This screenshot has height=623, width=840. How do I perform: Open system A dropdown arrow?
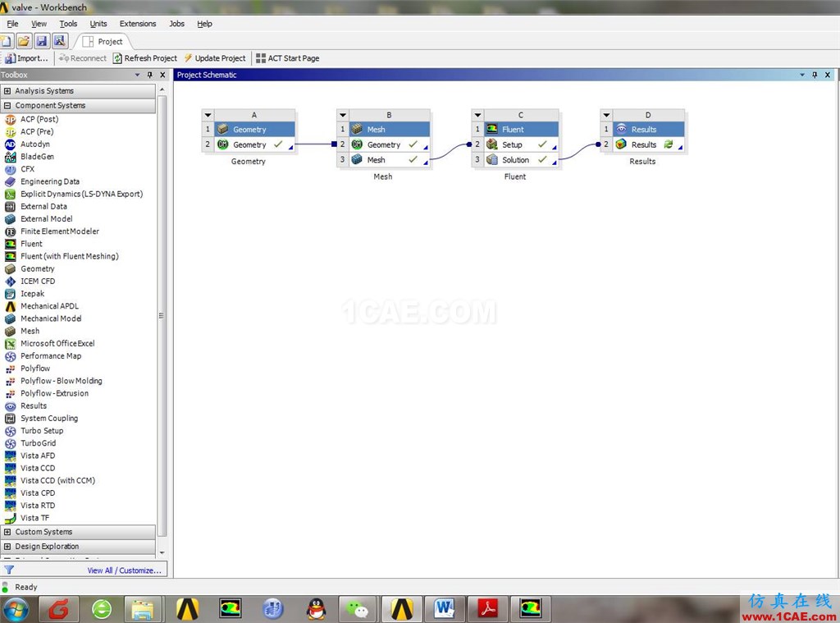point(208,115)
